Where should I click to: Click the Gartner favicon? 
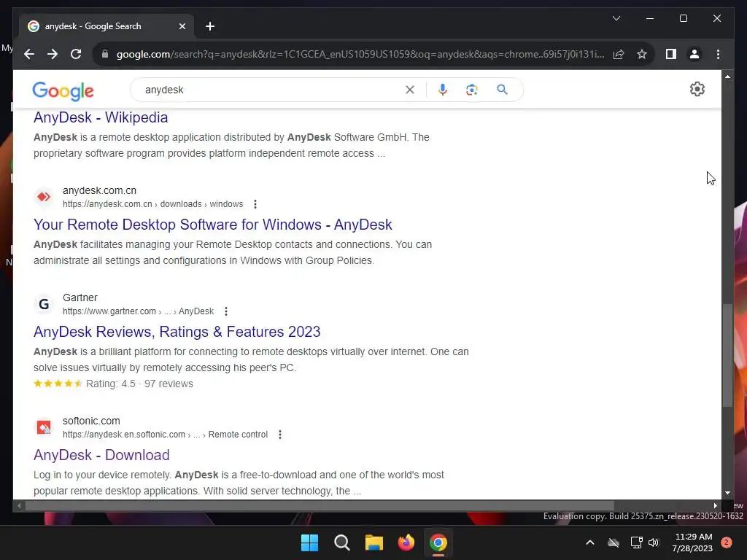click(44, 304)
